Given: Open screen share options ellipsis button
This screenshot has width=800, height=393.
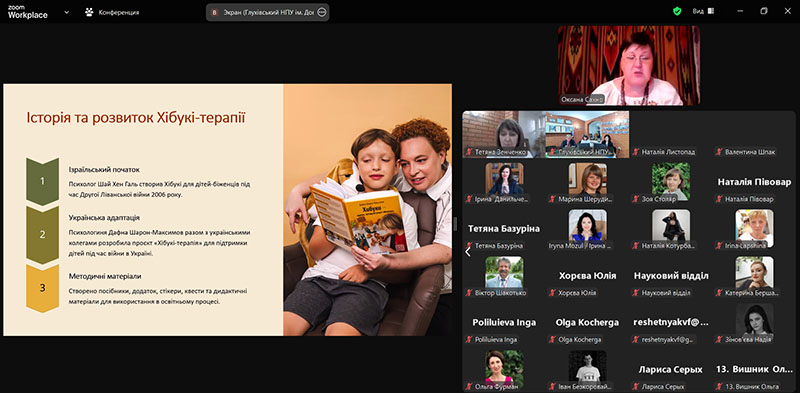Looking at the screenshot, I should [x=321, y=12].
